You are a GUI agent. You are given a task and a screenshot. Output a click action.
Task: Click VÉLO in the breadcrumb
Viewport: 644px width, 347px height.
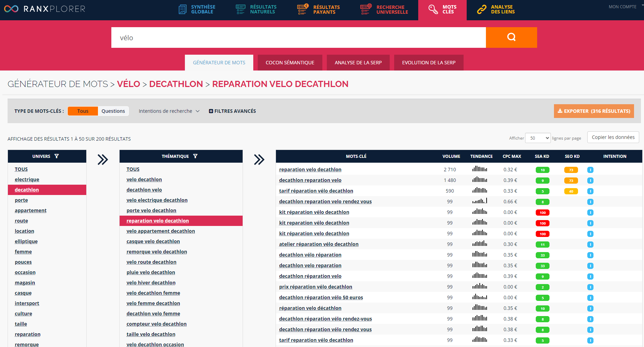tap(129, 84)
